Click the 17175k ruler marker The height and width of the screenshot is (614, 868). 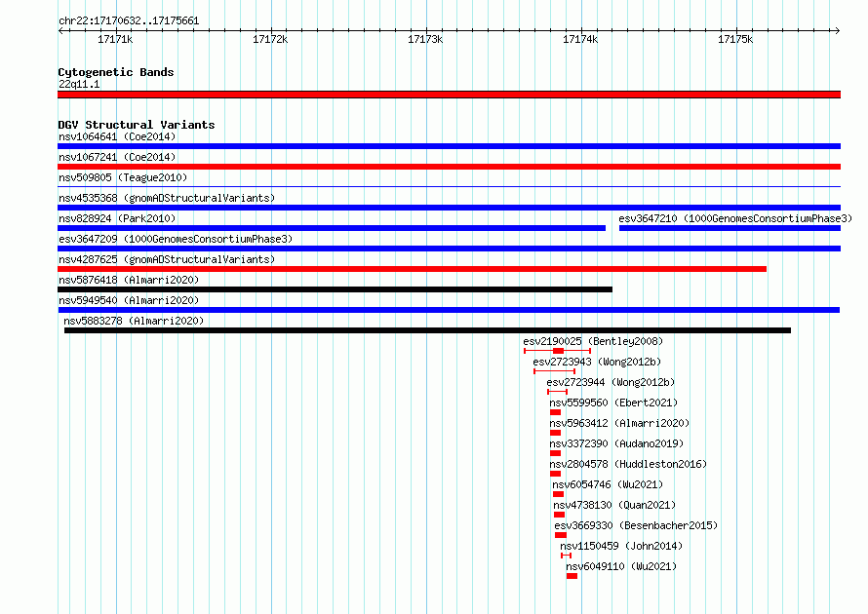pyautogui.click(x=735, y=39)
